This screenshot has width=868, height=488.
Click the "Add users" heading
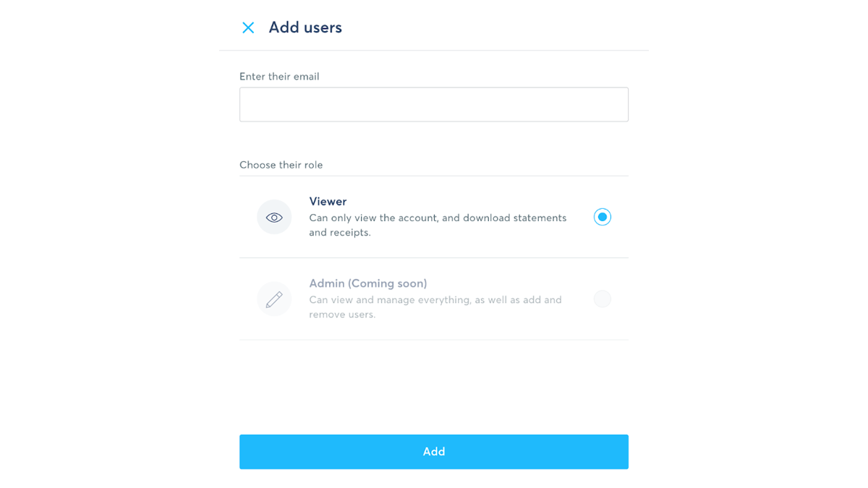pyautogui.click(x=305, y=27)
